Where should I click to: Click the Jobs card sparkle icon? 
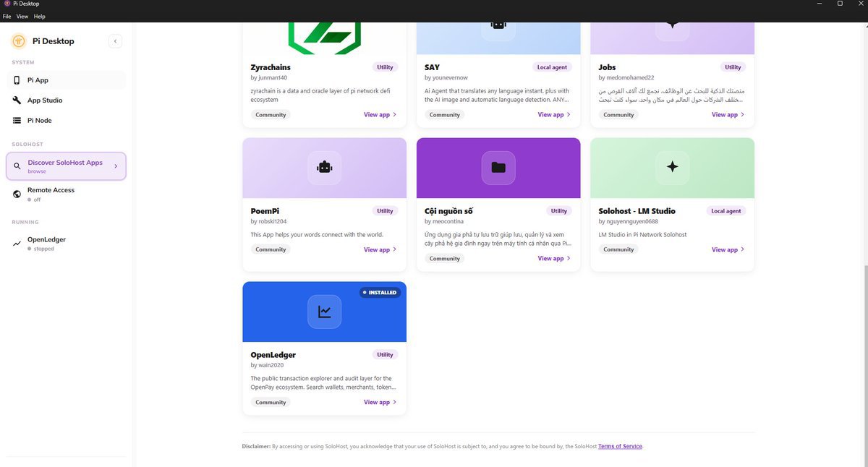tap(672, 26)
